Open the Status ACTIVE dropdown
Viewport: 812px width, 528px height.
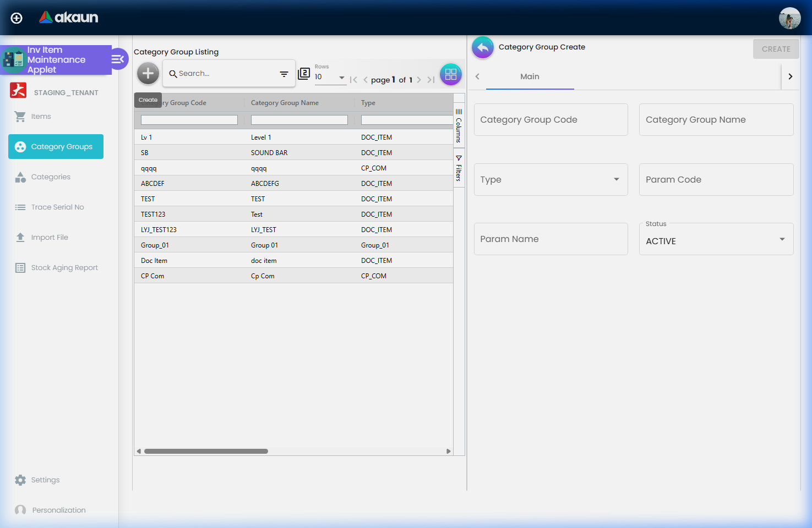click(716, 239)
